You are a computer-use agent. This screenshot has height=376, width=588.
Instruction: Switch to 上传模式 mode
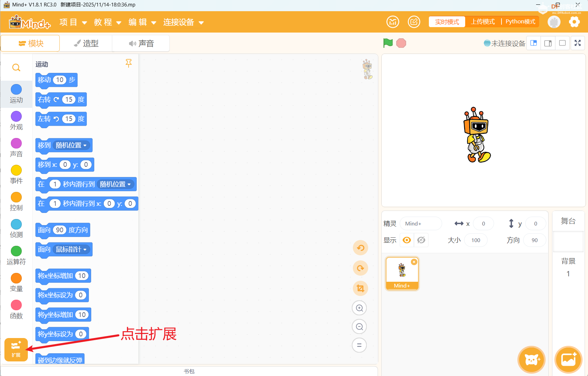(483, 22)
